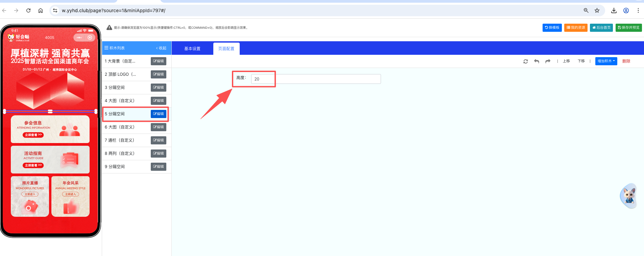Edit block 7 通栏（自定义）

pyautogui.click(x=158, y=140)
